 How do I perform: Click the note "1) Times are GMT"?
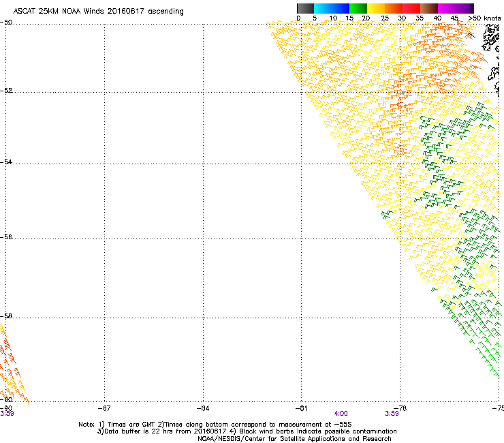127,425
